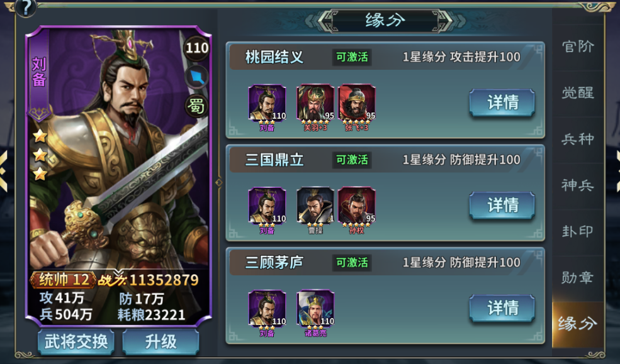Open the 勋章 tab
This screenshot has width=620, height=364.
click(x=578, y=277)
